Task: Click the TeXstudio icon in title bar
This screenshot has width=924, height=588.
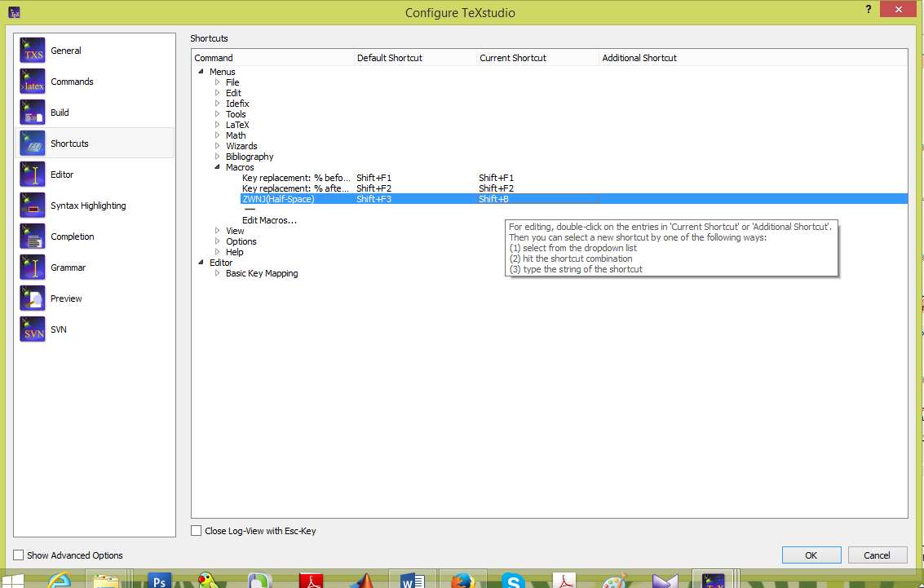Action: tap(14, 11)
